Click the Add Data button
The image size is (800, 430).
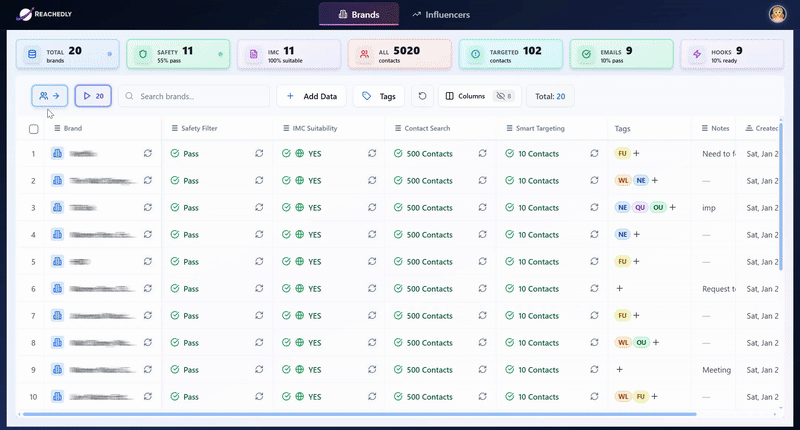click(x=311, y=96)
